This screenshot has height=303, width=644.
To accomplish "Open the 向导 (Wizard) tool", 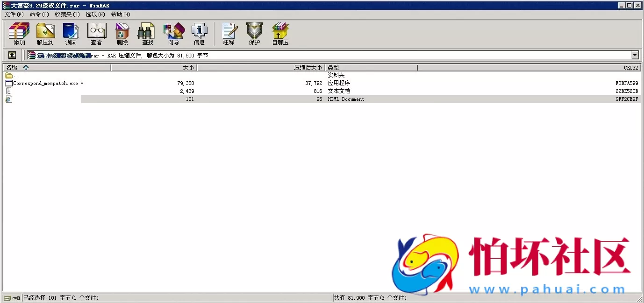I will (173, 34).
